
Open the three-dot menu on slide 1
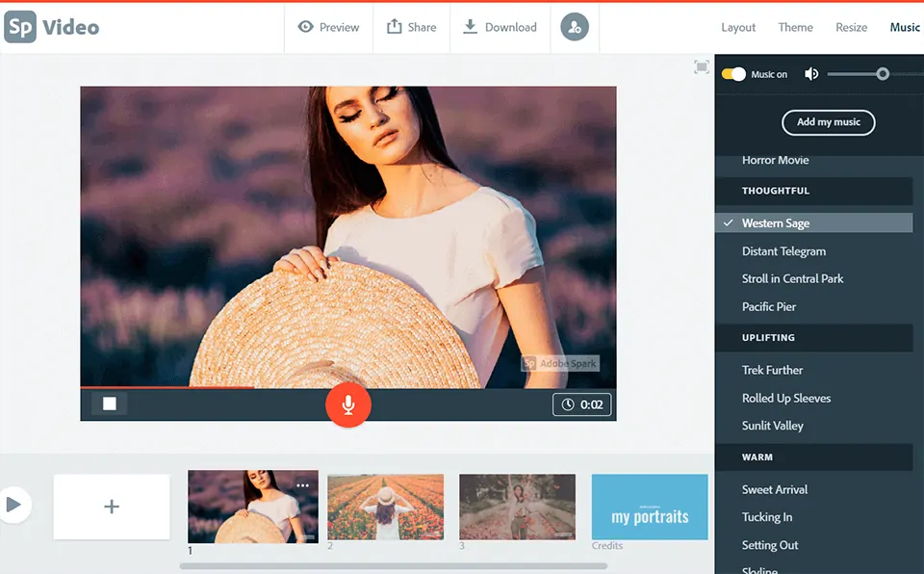click(303, 485)
